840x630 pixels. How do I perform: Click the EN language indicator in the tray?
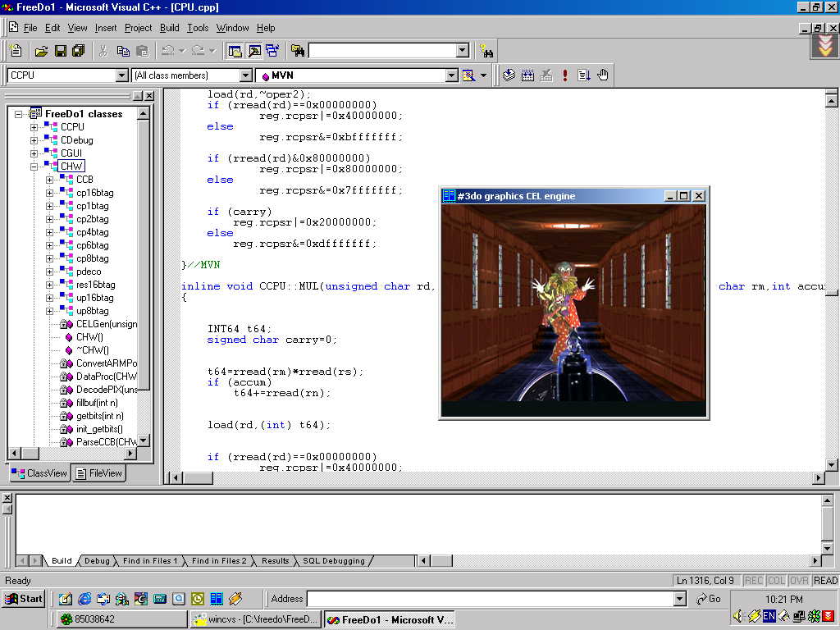769,617
